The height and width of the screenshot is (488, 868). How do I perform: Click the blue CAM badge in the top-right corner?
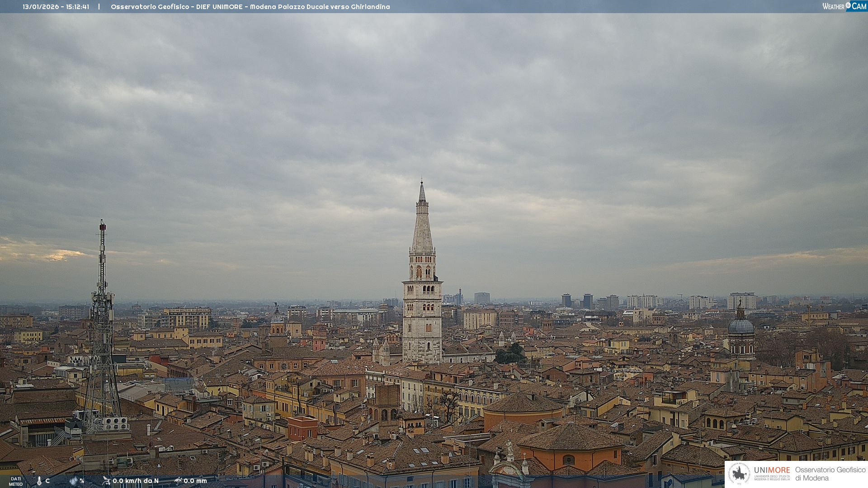(859, 6)
